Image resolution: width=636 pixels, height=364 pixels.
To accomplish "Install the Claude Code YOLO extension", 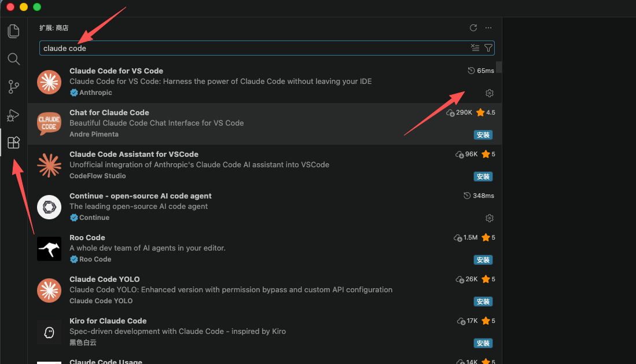I will 483,302.
